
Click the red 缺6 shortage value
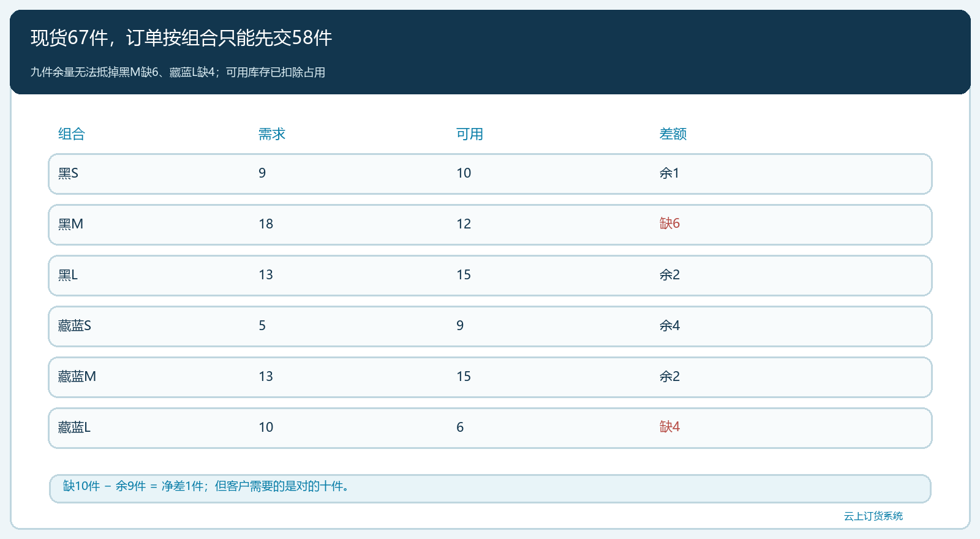pyautogui.click(x=669, y=224)
